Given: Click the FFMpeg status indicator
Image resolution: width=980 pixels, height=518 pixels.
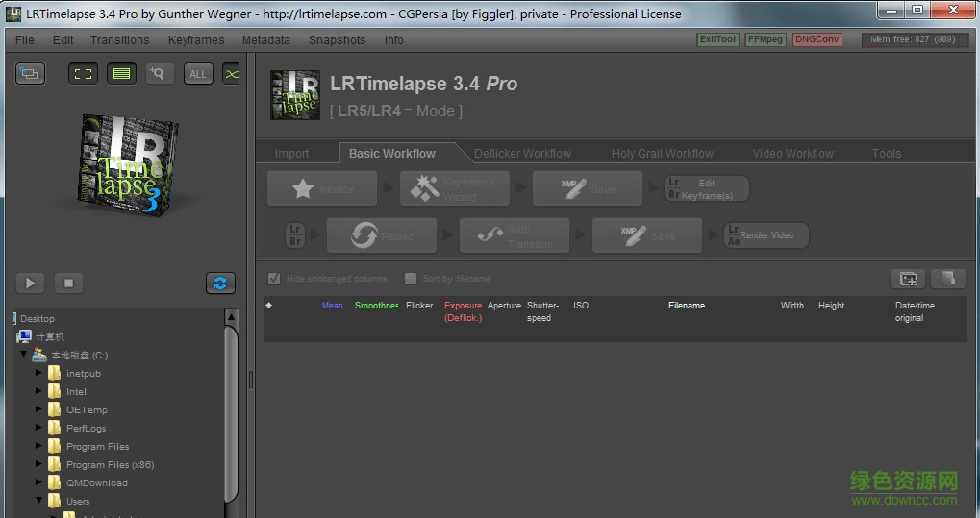Looking at the screenshot, I should [x=766, y=39].
